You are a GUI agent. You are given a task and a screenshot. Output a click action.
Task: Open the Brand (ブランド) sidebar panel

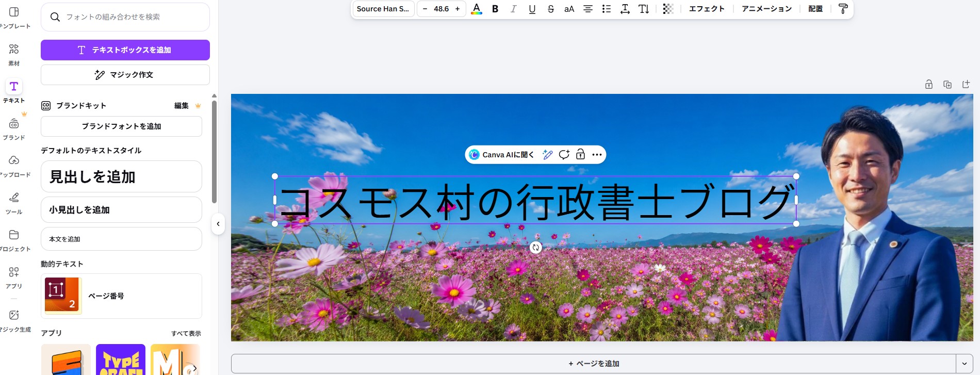coord(14,129)
